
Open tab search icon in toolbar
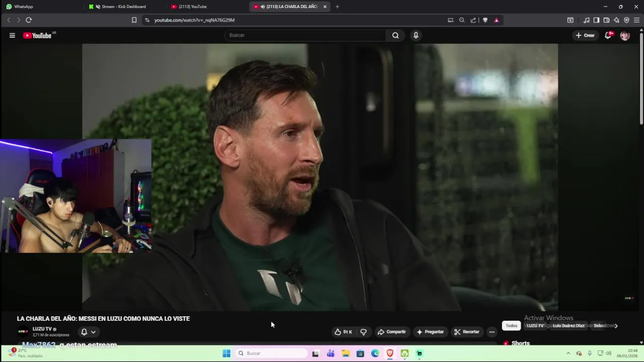coord(570,20)
